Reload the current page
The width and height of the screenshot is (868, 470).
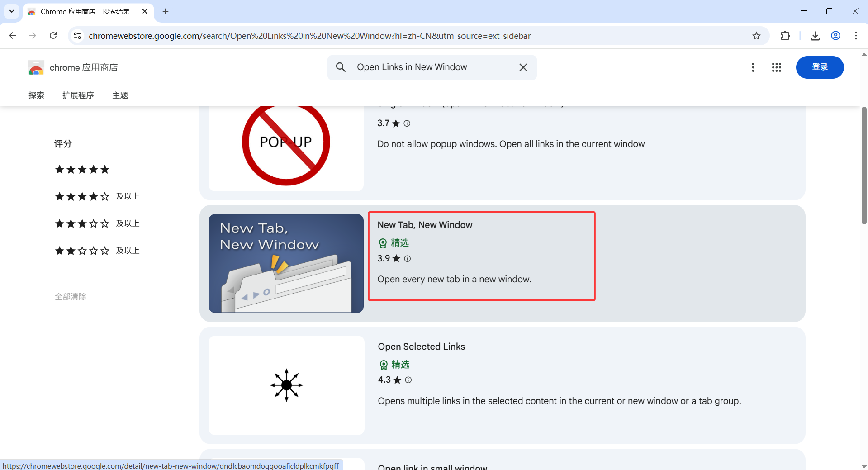pos(53,36)
